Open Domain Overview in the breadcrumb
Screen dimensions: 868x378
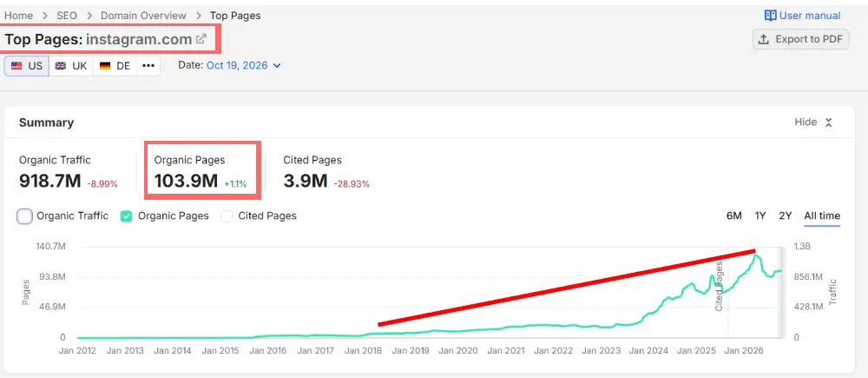click(143, 16)
